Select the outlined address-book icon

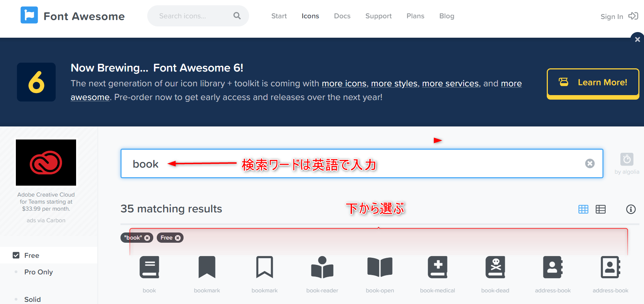611,267
